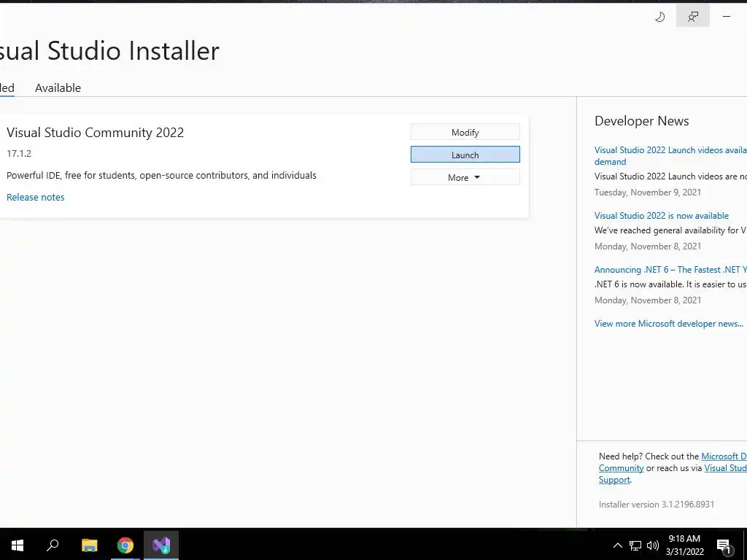Open the Announcing .NET 6 news link
747x560 pixels.
(670, 270)
